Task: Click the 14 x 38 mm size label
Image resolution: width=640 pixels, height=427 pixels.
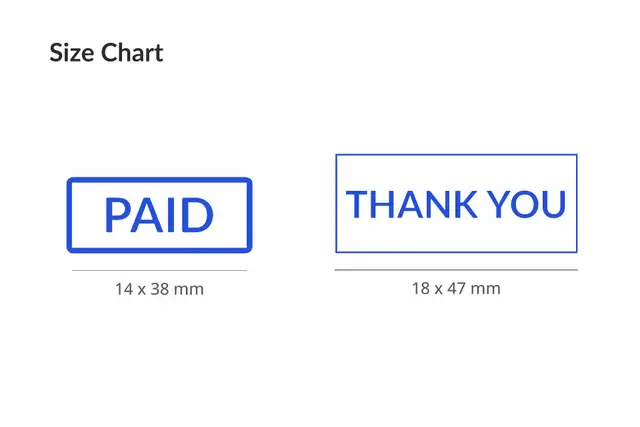Action: (159, 289)
